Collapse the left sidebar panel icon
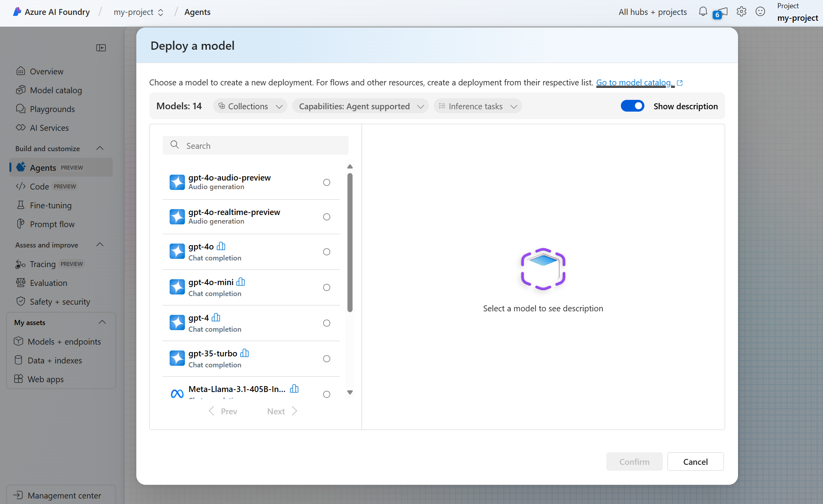823x504 pixels. coord(101,48)
